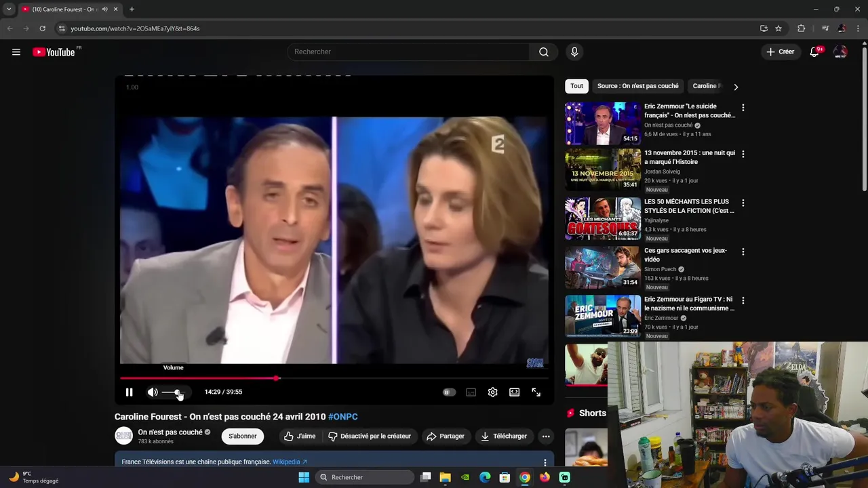Reload the page
The width and height of the screenshot is (868, 488).
point(42,28)
